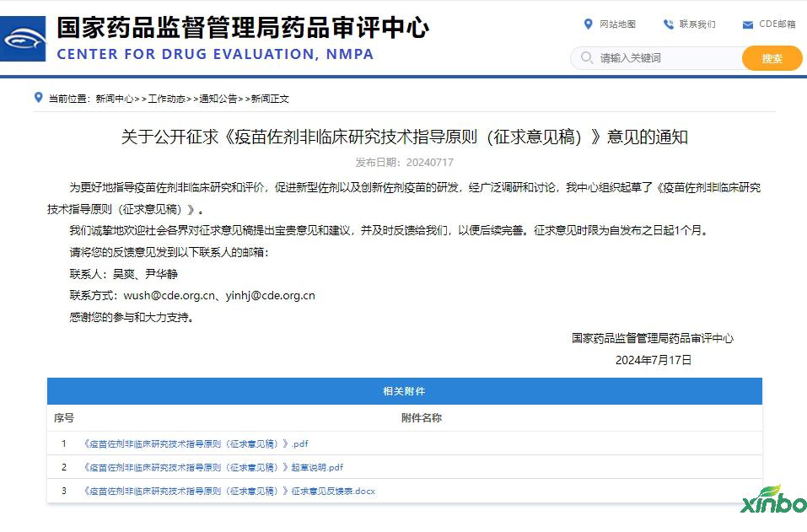Click the 发布日期：20240717 line
This screenshot has width=807, height=532.
405,163
